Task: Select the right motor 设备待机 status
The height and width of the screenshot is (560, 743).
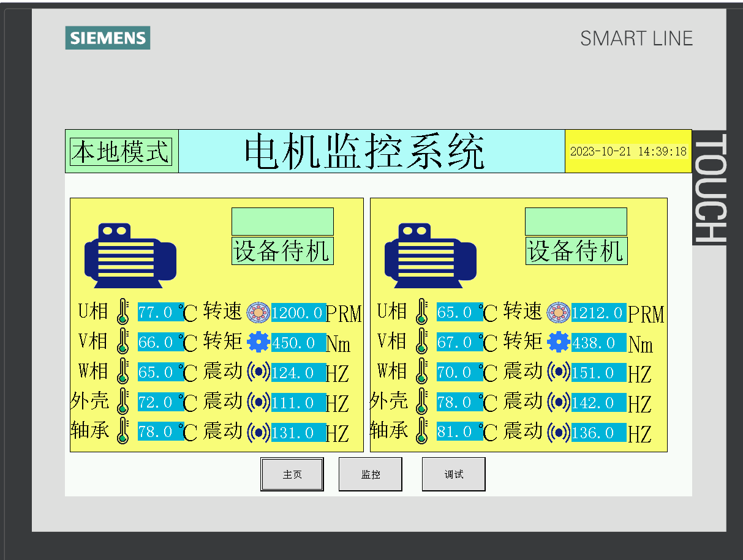Action: pyautogui.click(x=576, y=251)
